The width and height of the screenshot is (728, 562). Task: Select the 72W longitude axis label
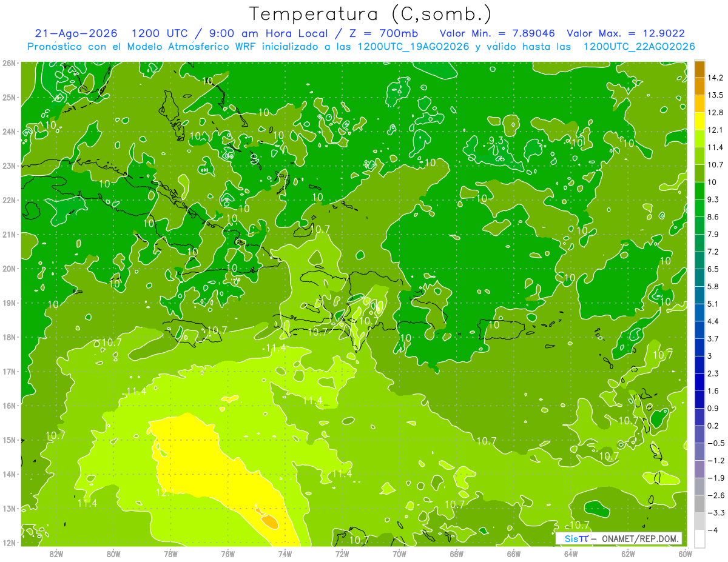342,554
